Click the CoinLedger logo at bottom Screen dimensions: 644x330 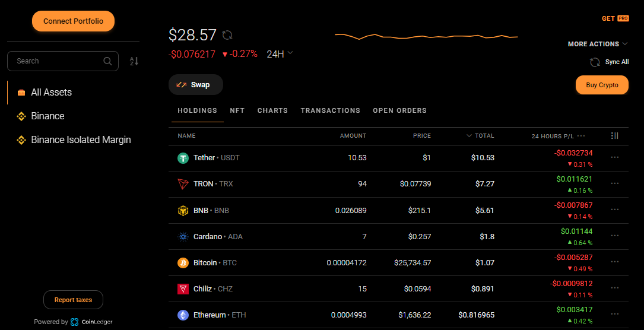point(74,322)
